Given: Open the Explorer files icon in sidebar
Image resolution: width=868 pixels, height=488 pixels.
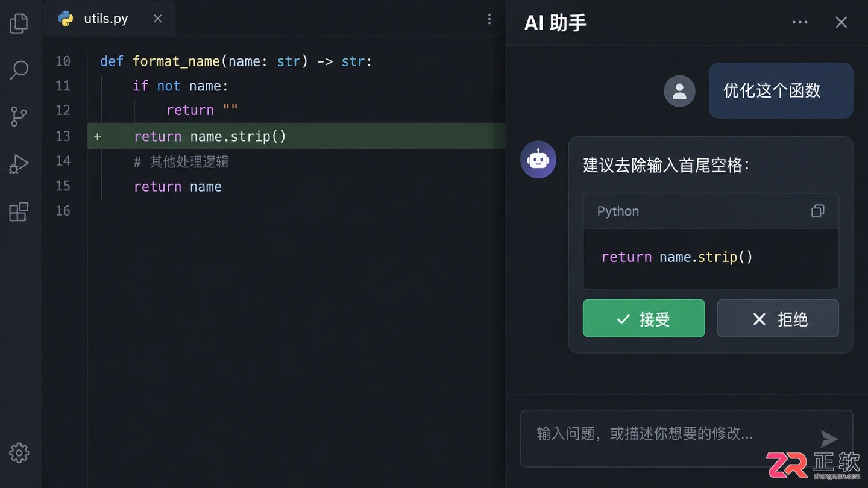Looking at the screenshot, I should pyautogui.click(x=19, y=23).
